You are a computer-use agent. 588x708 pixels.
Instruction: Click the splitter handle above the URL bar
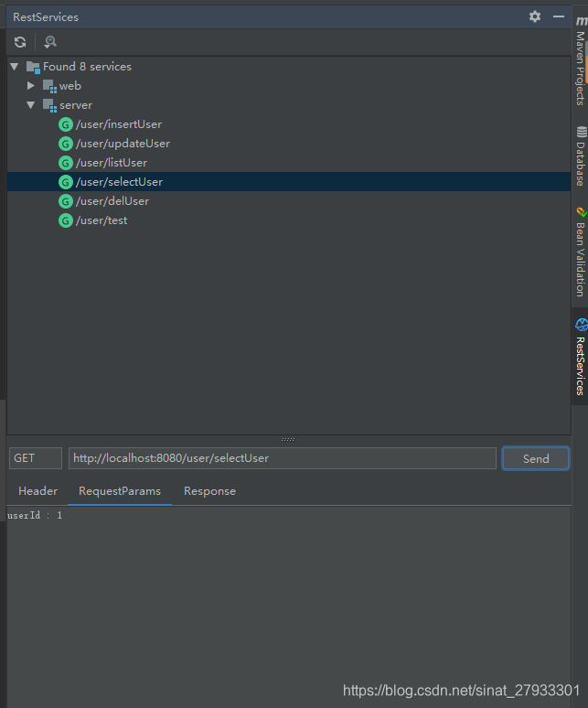tap(288, 439)
